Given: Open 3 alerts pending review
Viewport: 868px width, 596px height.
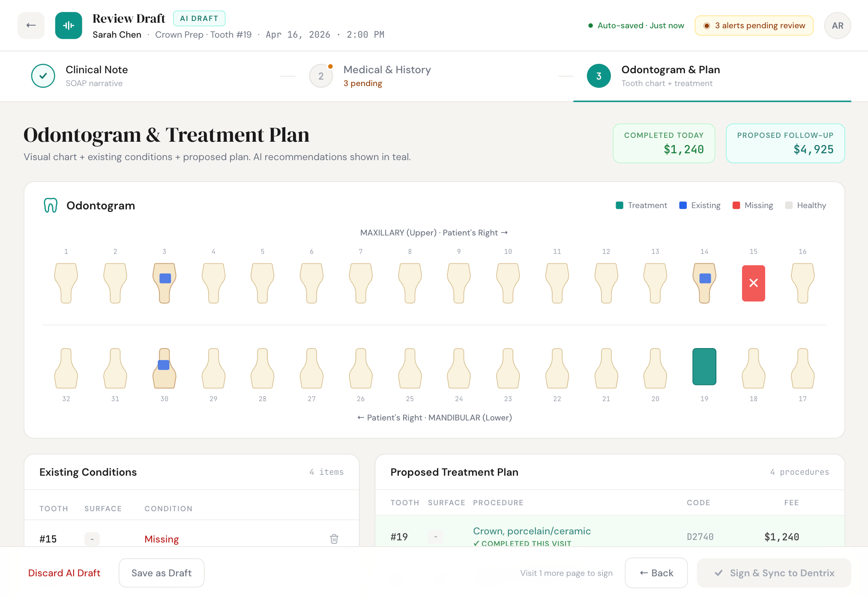Looking at the screenshot, I should pos(754,25).
